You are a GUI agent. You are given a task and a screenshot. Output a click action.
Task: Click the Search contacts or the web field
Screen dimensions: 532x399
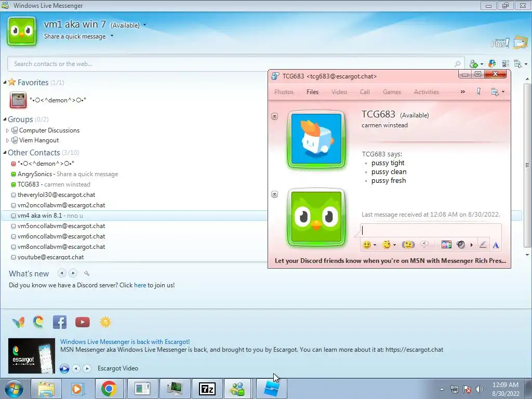pos(236,64)
